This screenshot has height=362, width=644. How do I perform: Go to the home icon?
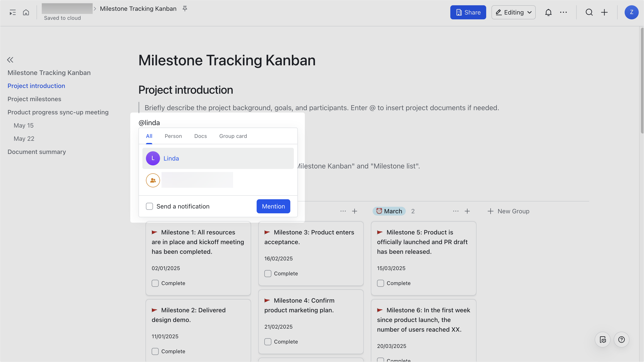tap(26, 12)
